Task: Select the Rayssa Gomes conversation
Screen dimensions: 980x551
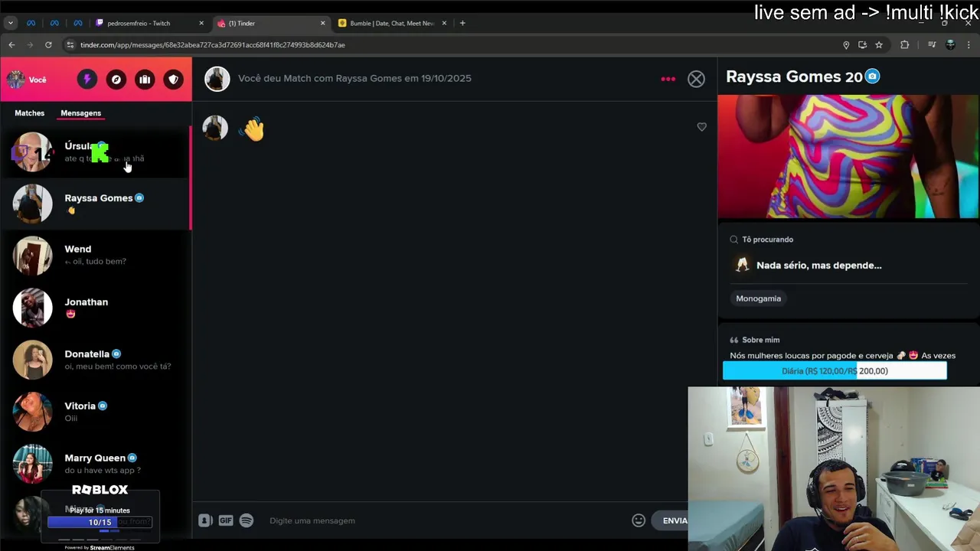Action: click(96, 204)
